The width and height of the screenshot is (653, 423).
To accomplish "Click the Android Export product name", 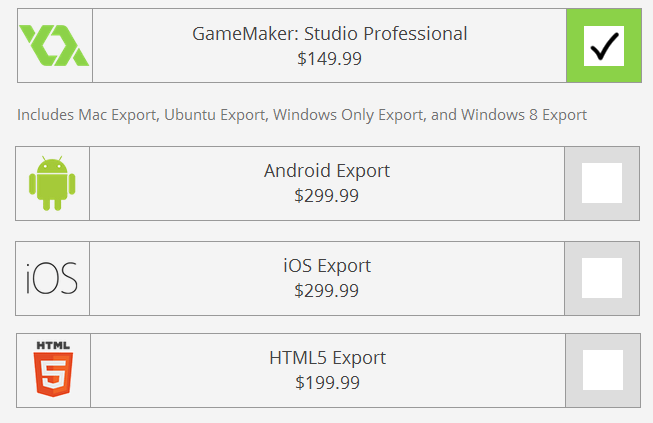I will 327,171.
